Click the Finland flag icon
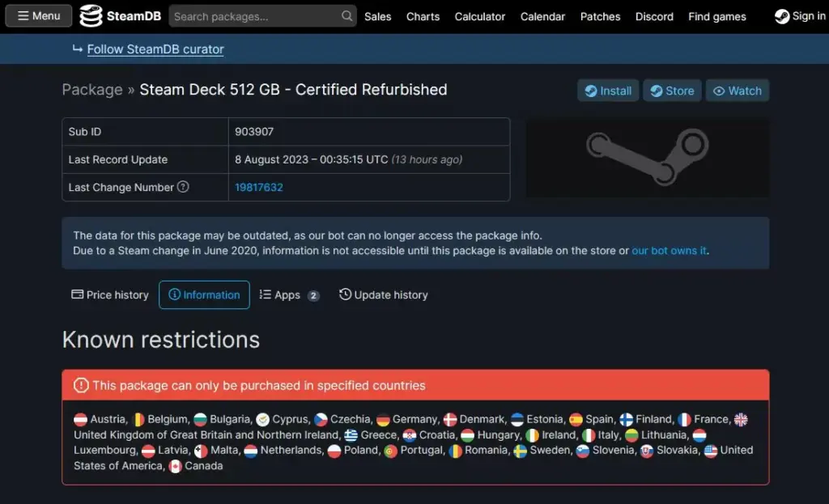829x504 pixels. tap(626, 420)
